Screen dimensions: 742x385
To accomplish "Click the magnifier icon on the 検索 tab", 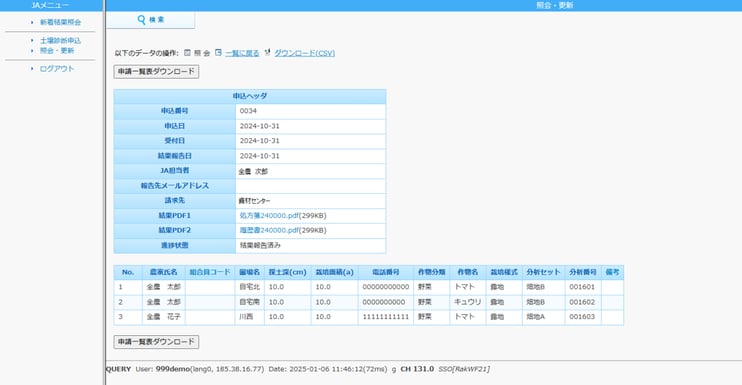I will 141,20.
